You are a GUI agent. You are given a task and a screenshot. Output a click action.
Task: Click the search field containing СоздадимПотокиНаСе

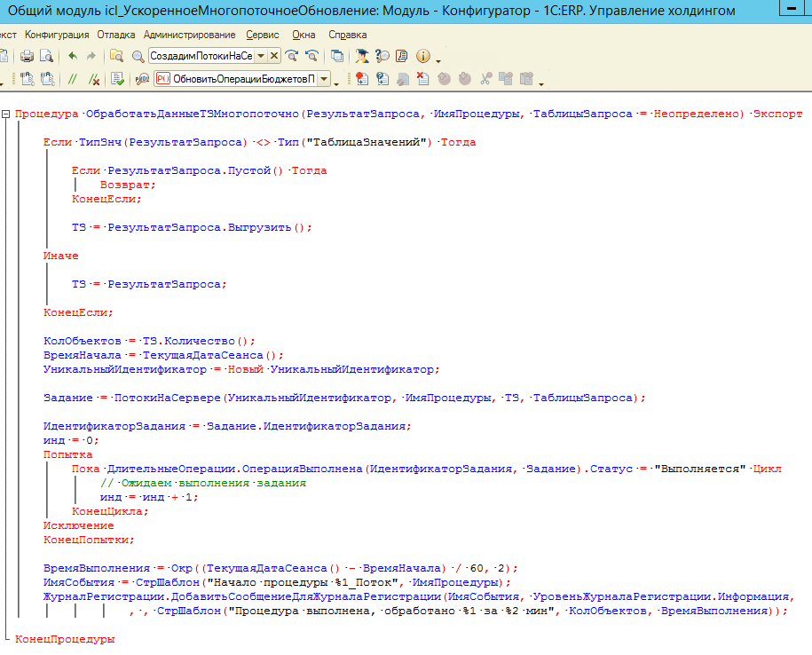tap(202, 55)
